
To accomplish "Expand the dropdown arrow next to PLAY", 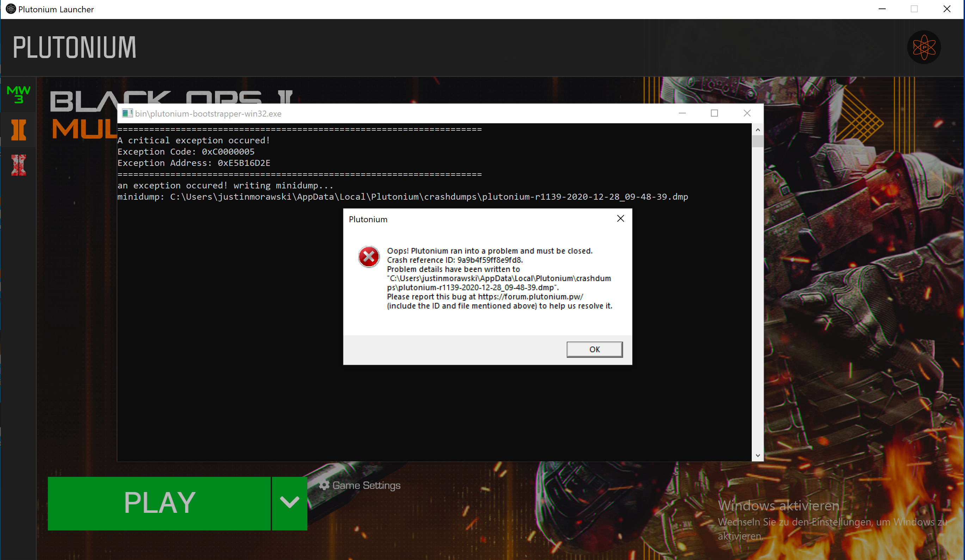I will coord(289,503).
